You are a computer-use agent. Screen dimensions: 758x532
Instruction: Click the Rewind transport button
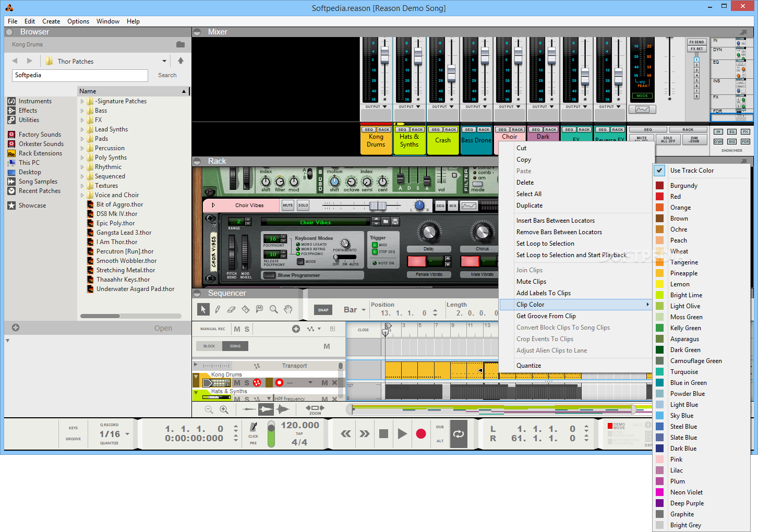[346, 433]
